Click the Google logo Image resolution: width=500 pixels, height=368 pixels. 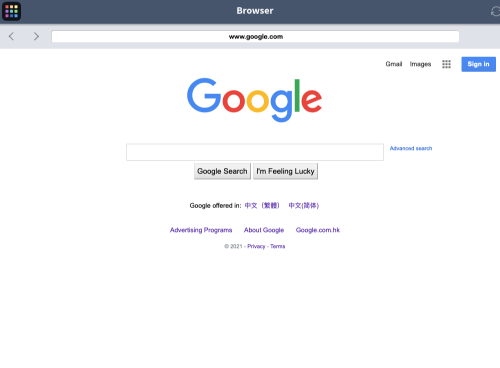254,100
